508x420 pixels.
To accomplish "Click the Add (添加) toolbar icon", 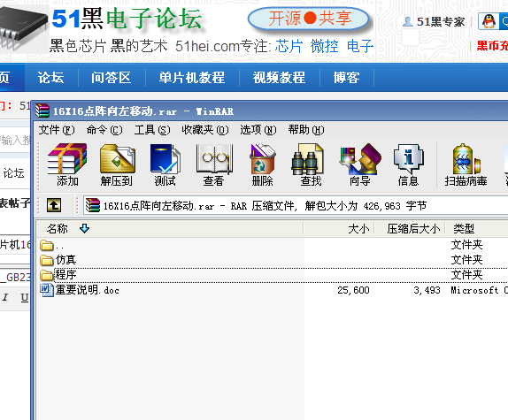I will [67, 164].
